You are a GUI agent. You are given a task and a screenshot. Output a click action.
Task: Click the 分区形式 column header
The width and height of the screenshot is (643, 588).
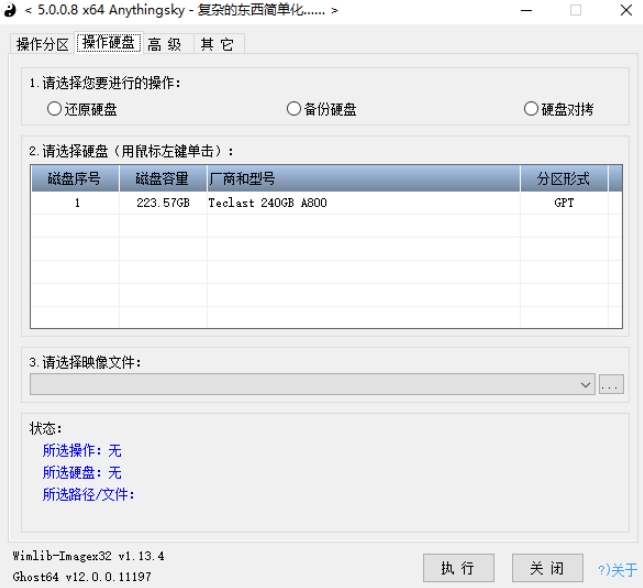click(x=564, y=178)
